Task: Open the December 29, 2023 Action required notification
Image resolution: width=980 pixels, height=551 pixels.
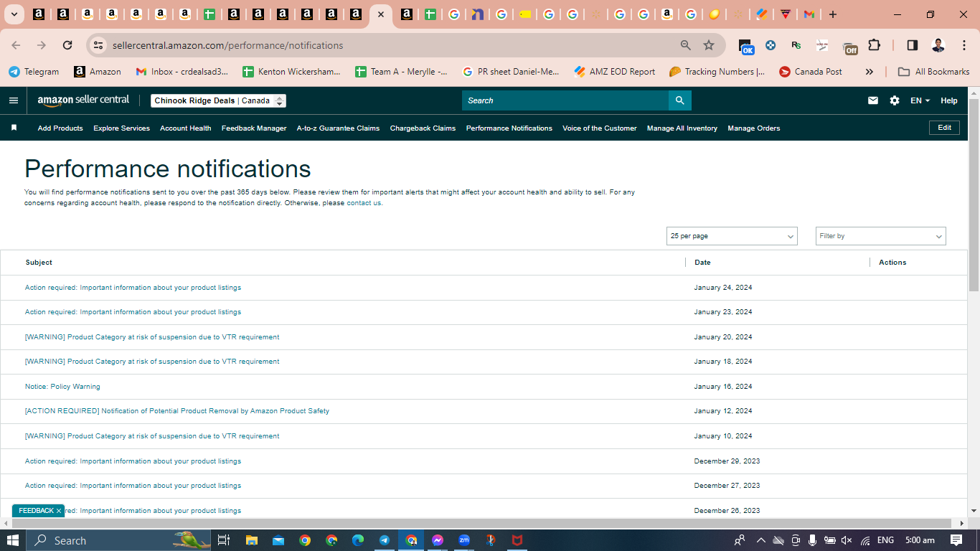Action: [x=133, y=461]
